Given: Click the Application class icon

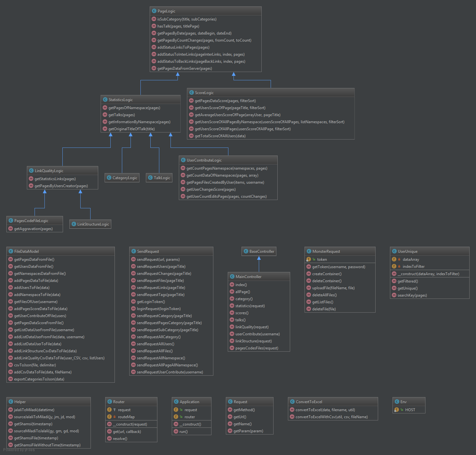Looking at the screenshot, I should coord(176,402).
